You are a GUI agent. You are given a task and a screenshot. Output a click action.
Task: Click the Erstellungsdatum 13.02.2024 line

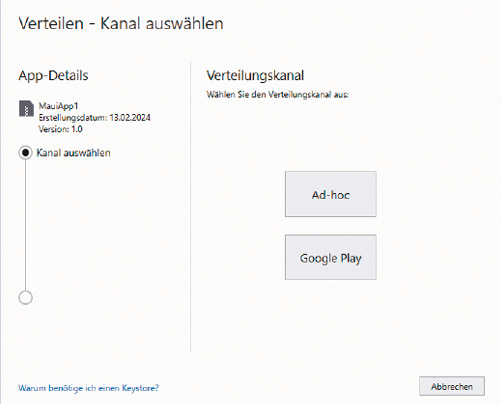pyautogui.click(x=94, y=118)
